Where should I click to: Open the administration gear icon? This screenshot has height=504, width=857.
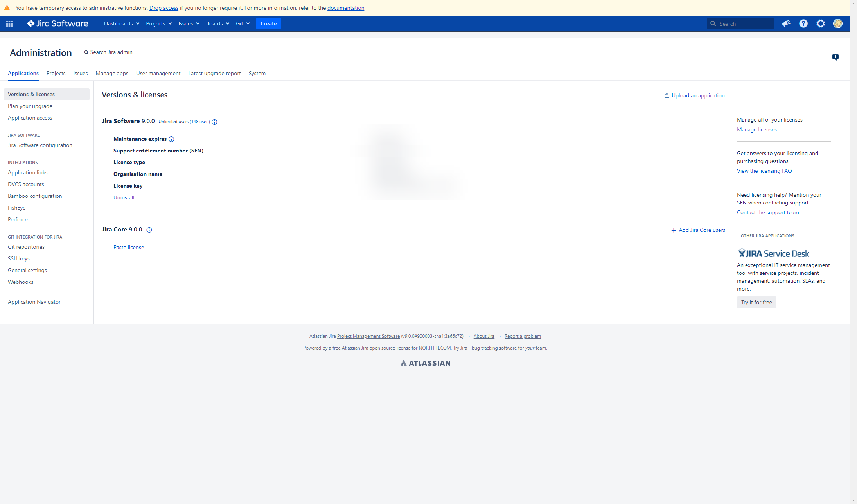pos(821,24)
